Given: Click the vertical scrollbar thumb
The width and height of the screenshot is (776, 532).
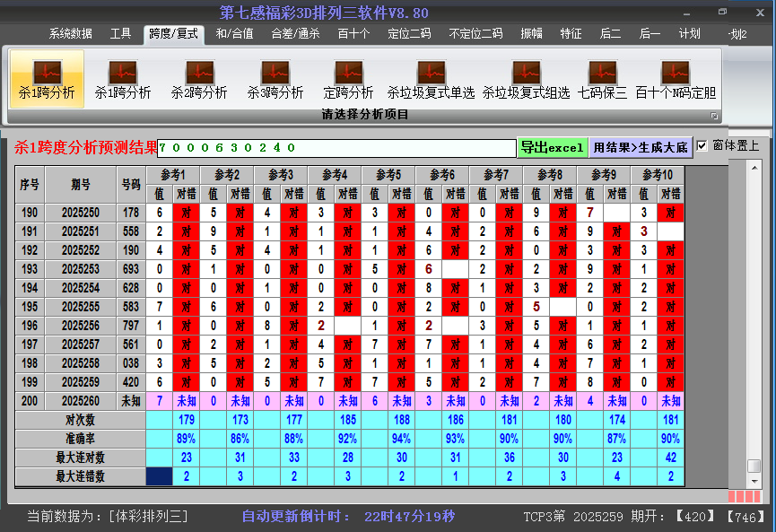Looking at the screenshot, I should [754, 467].
